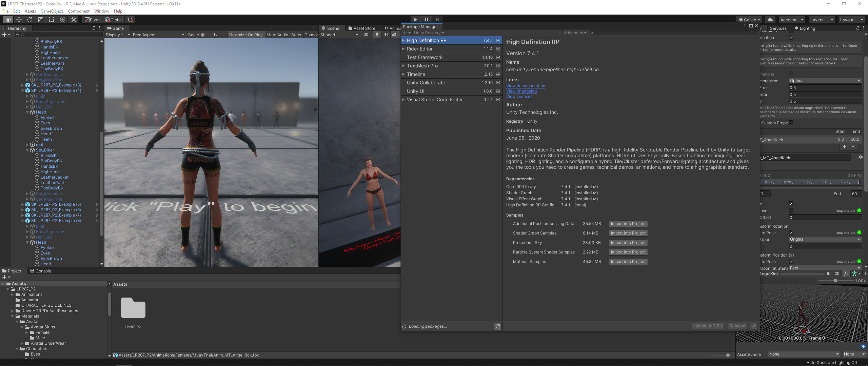Toggle IK in the animation preview
868x366 pixels.
(829, 274)
